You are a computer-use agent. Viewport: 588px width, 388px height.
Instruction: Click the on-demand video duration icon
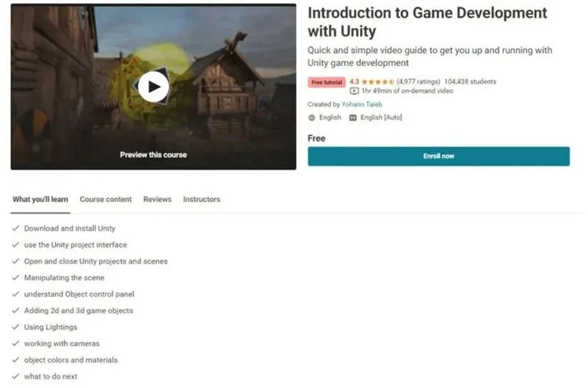(x=354, y=92)
